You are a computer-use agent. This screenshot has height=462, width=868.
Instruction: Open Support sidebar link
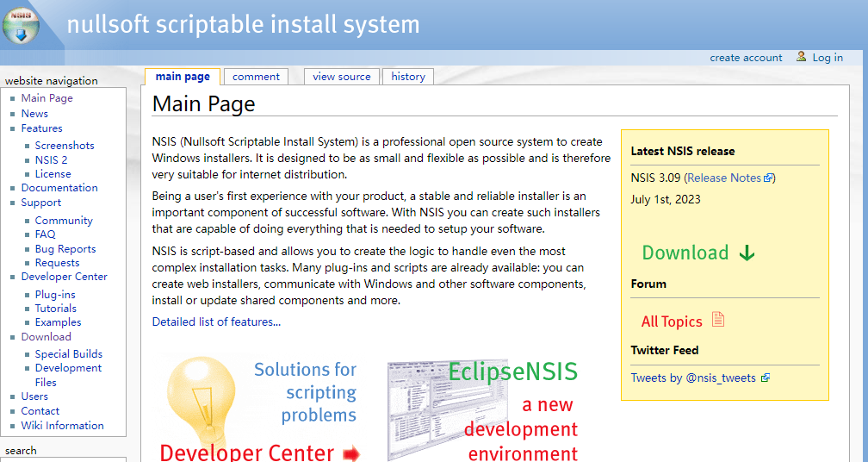41,203
